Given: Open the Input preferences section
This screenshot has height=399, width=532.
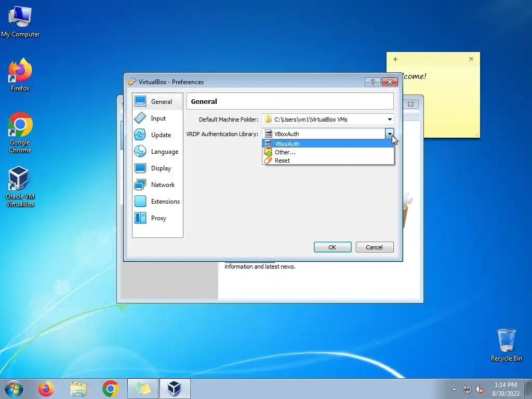Looking at the screenshot, I should (x=158, y=118).
